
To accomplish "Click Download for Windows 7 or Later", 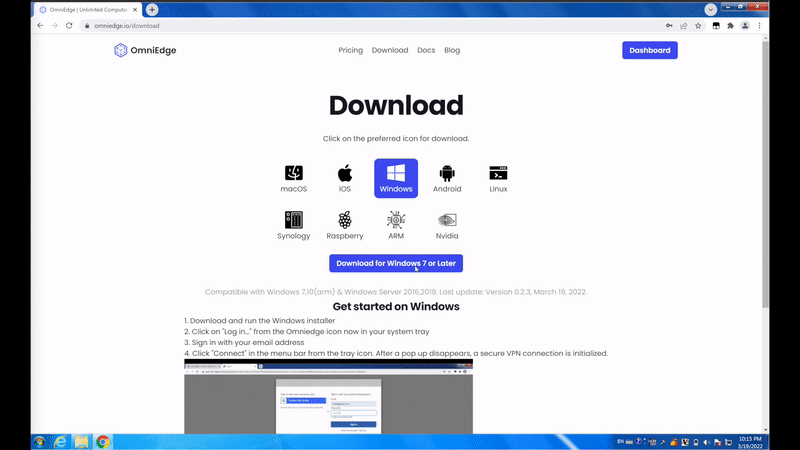I will point(396,263).
